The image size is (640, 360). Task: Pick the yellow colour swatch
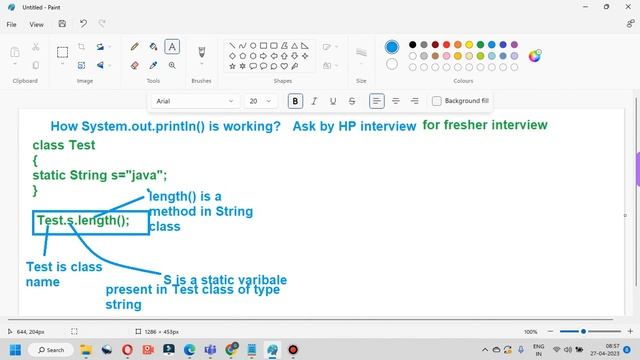[469, 44]
